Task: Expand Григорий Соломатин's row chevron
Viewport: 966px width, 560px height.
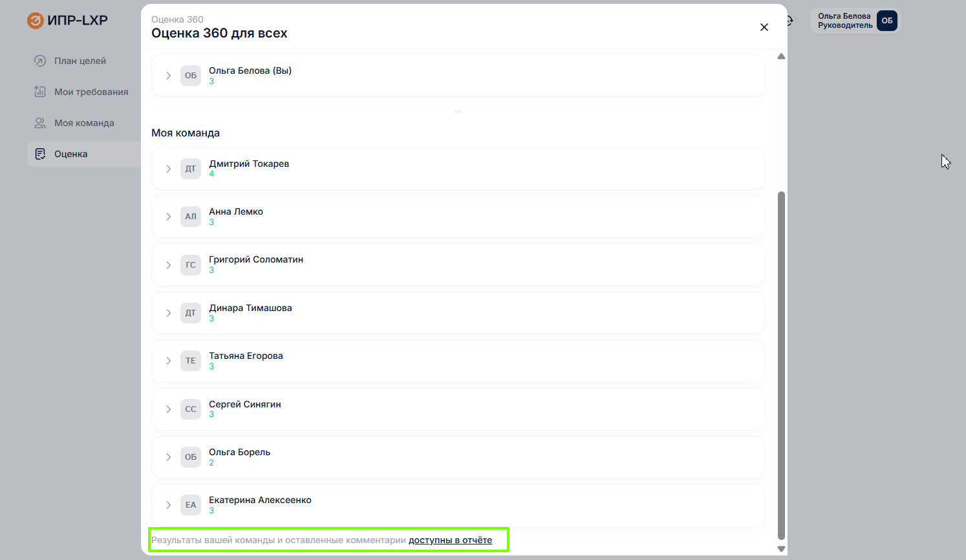Action: point(168,265)
